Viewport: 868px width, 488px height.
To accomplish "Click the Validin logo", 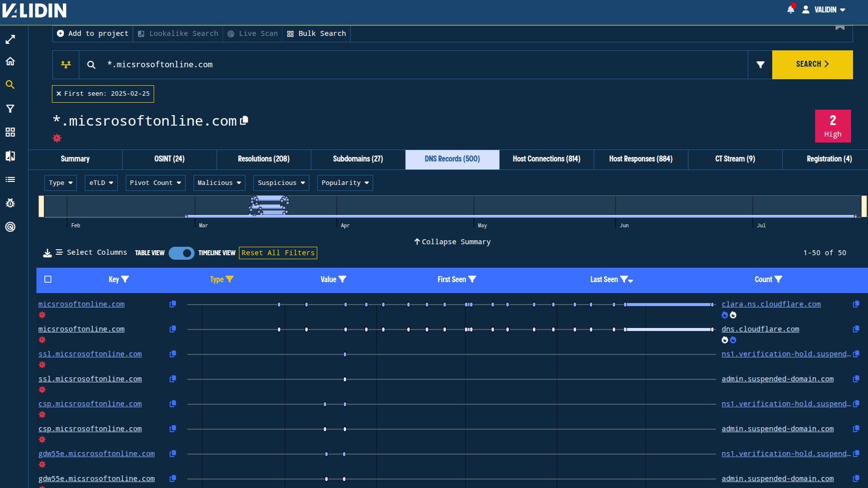I will coord(34,10).
